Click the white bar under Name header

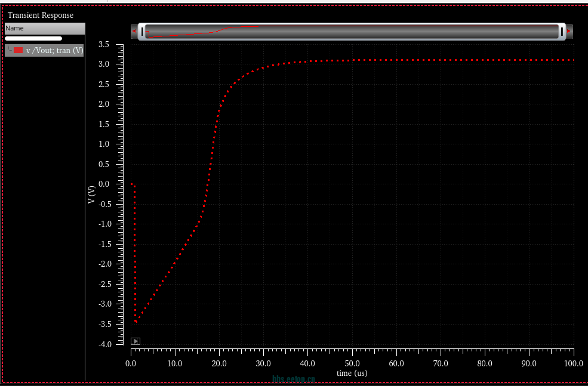click(33, 38)
